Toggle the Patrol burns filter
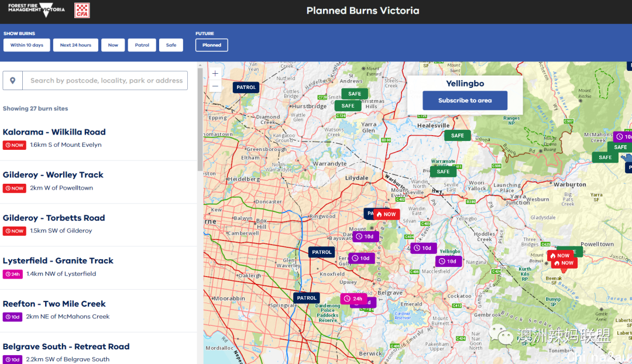 tap(142, 45)
